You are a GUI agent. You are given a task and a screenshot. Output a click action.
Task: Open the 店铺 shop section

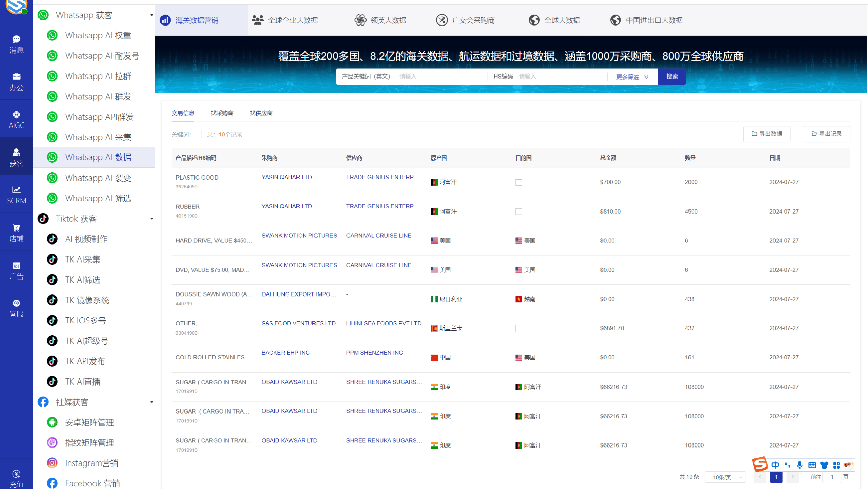[16, 232]
